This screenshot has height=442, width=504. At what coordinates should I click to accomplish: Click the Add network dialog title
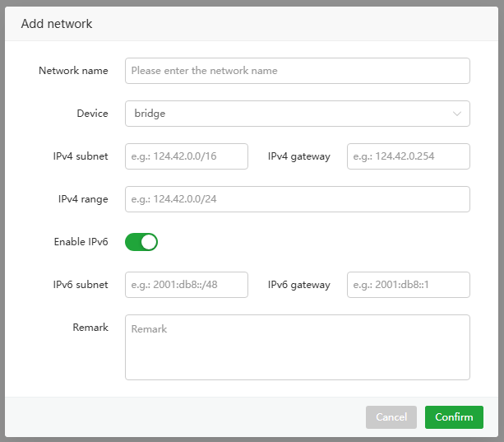click(57, 24)
